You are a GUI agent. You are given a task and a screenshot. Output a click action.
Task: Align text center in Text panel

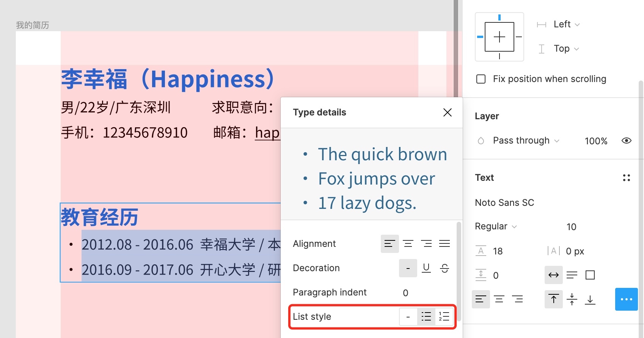(x=499, y=299)
